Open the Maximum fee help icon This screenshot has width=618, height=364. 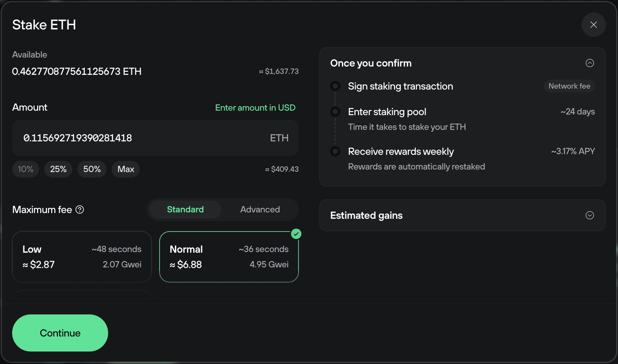point(80,210)
